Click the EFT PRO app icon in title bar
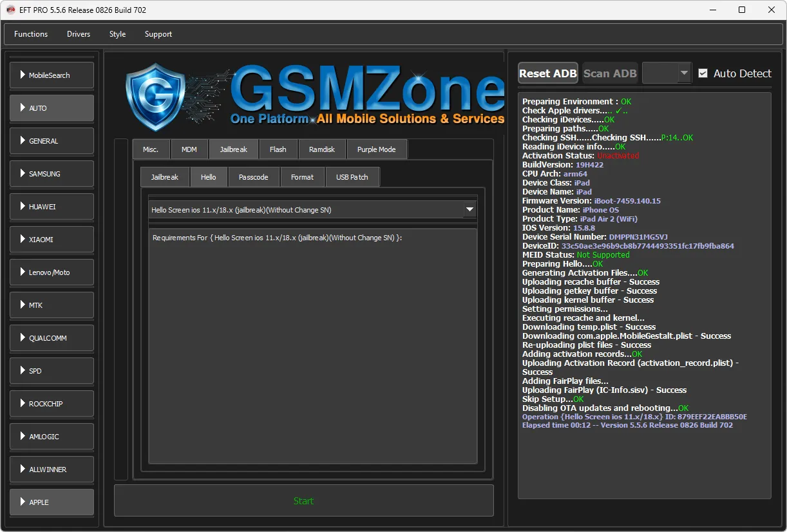The image size is (787, 532). pos(11,10)
